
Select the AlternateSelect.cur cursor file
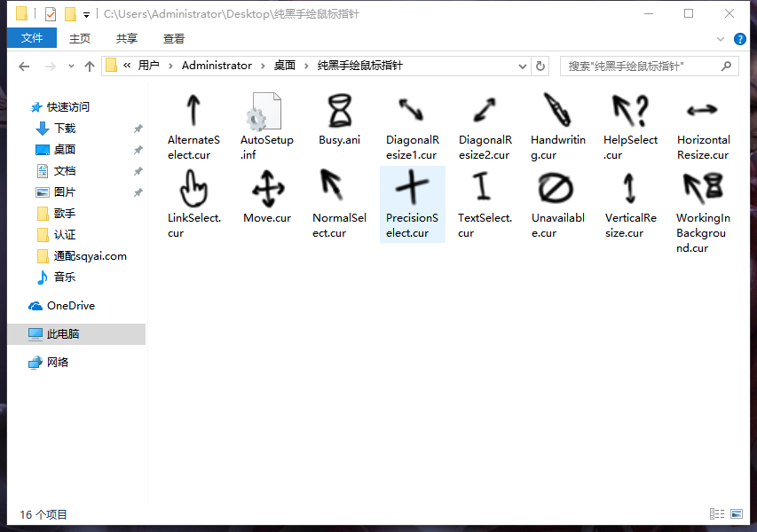pyautogui.click(x=193, y=127)
